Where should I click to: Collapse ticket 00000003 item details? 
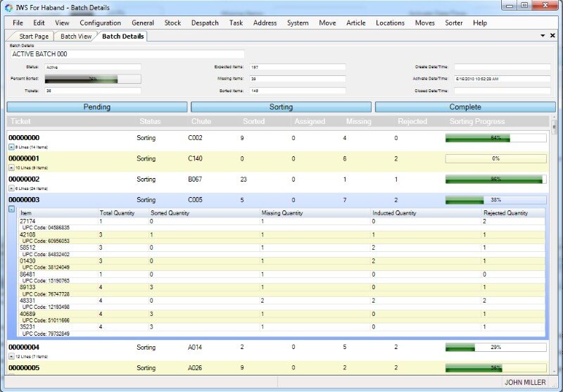tap(11, 209)
